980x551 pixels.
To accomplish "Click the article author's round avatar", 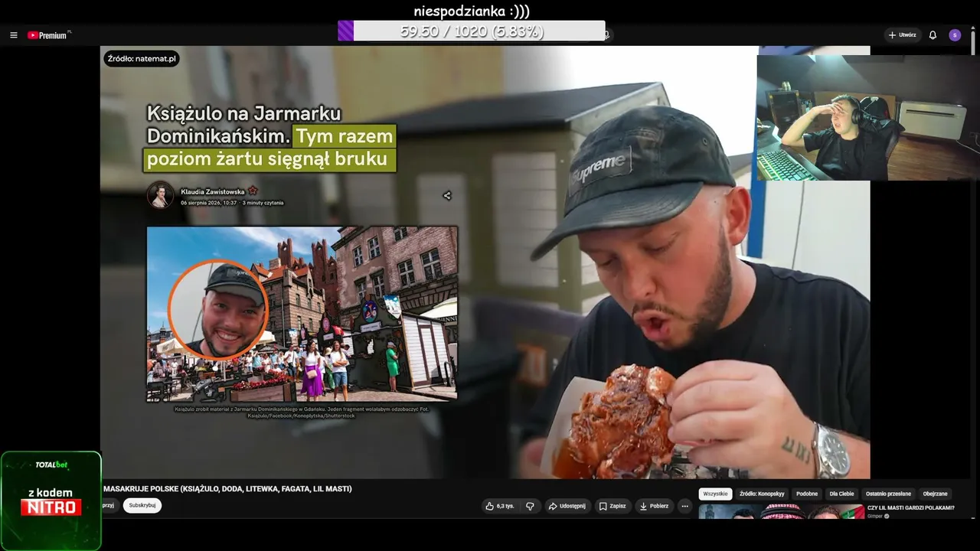I will point(161,195).
